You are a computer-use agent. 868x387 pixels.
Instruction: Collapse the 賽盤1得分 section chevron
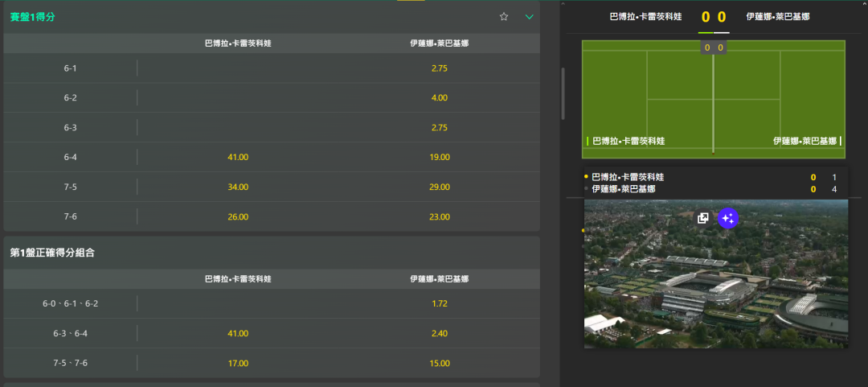(529, 17)
